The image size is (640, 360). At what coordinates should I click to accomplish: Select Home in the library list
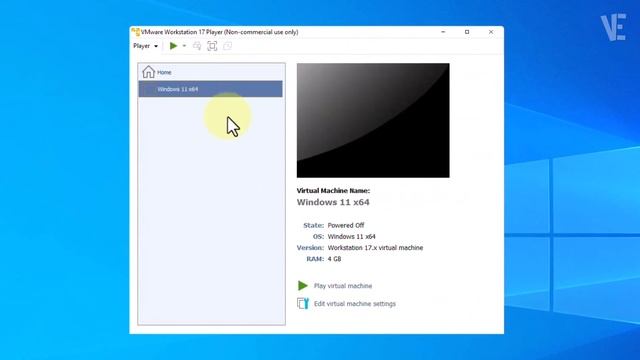pyautogui.click(x=211, y=72)
